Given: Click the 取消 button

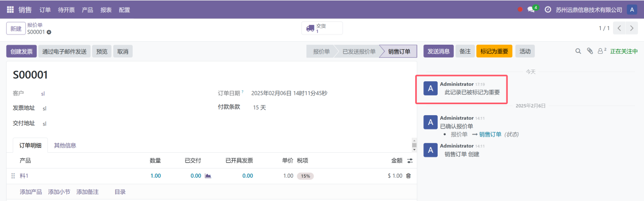Looking at the screenshot, I should (x=123, y=51).
